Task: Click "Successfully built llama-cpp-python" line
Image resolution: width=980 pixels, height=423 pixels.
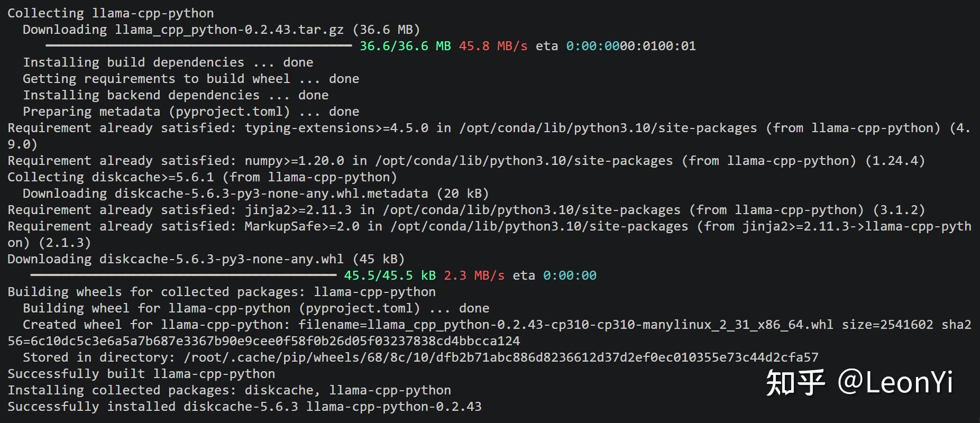Action: 141,374
